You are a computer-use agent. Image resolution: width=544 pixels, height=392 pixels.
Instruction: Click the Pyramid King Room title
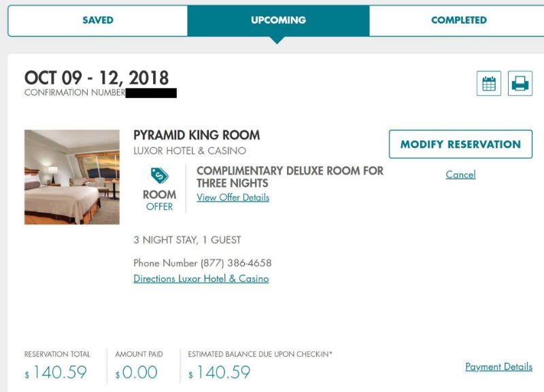coord(197,135)
